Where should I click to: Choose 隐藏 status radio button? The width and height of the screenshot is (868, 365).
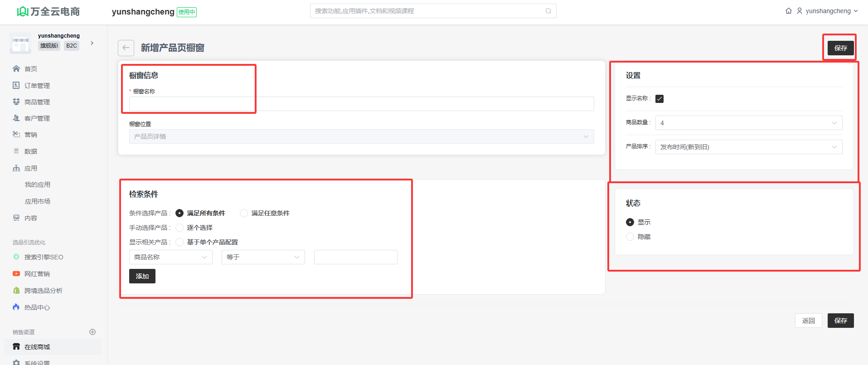click(630, 237)
